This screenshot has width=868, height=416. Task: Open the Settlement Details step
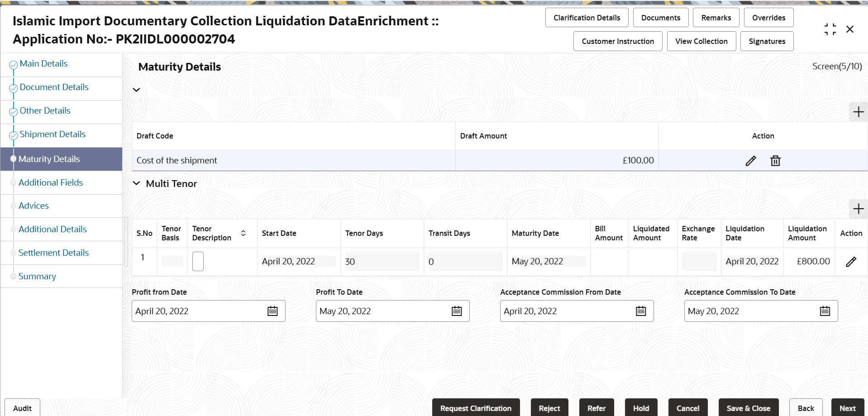[x=53, y=253]
